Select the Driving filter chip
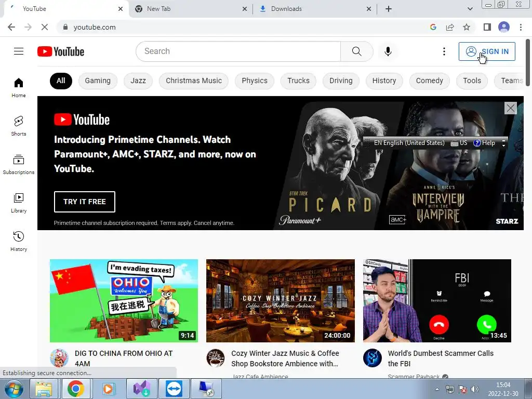532x399 pixels. [341, 81]
